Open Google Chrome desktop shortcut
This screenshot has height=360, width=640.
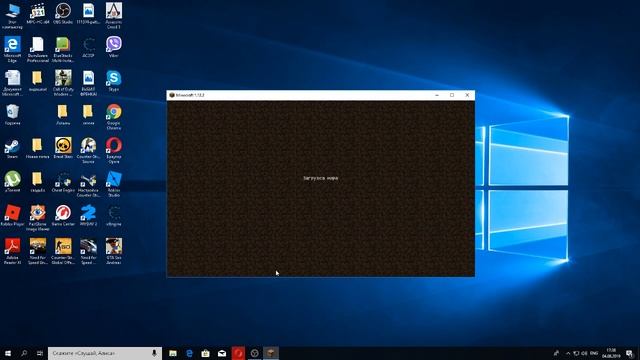point(113,117)
